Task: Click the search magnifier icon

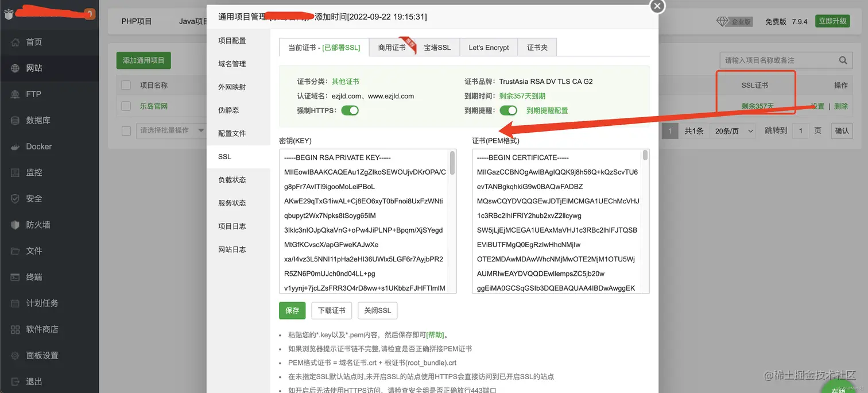Action: click(x=843, y=60)
